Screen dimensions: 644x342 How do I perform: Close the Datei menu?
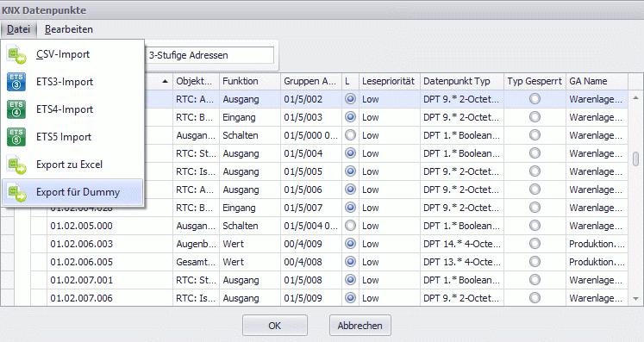tap(18, 29)
